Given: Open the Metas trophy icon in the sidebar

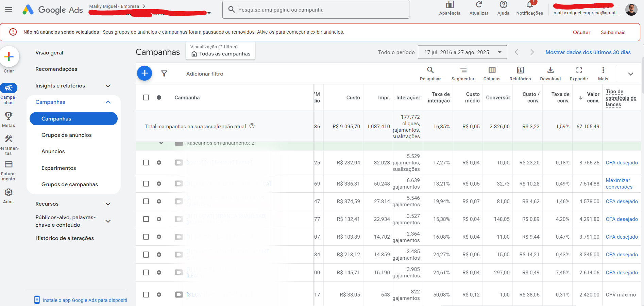Looking at the screenshot, I should coord(9,116).
